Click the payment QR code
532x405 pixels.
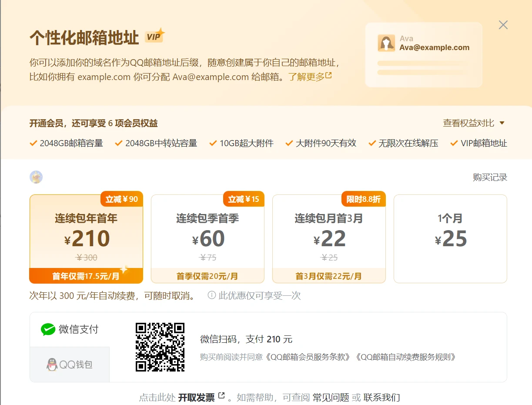[160, 347]
